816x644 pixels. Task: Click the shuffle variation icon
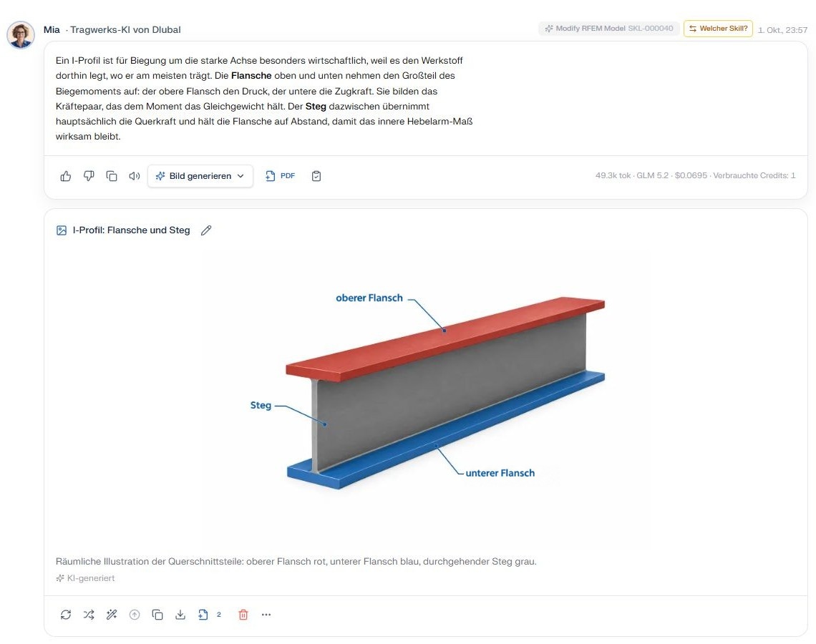(x=89, y=615)
